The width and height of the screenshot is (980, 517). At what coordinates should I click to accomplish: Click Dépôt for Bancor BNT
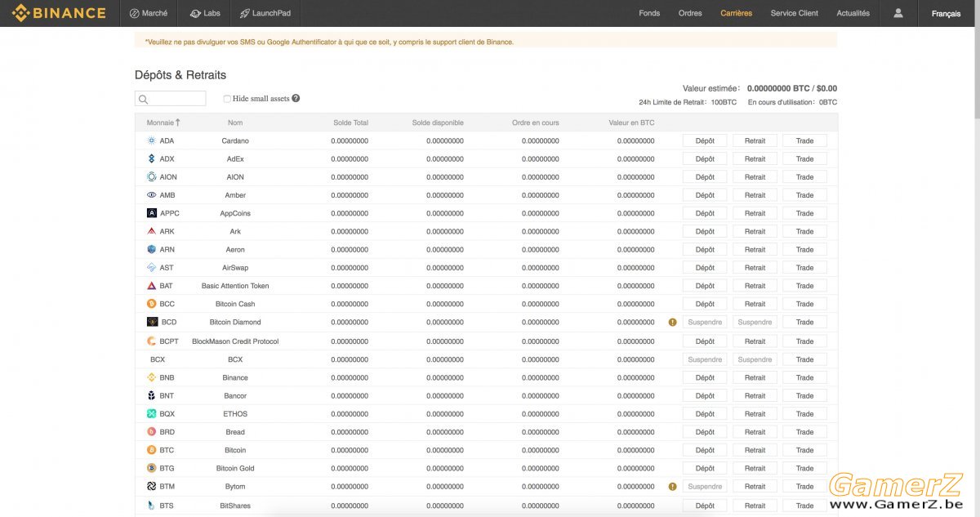pyautogui.click(x=705, y=395)
